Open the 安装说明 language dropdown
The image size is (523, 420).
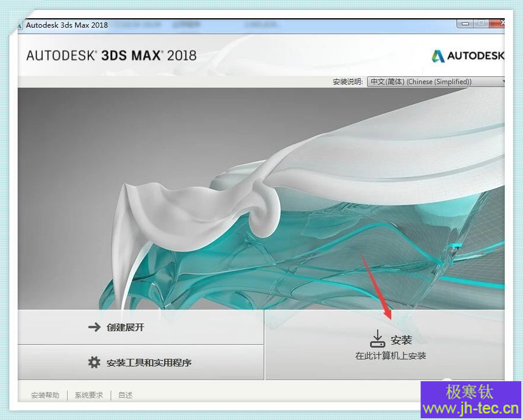point(436,82)
